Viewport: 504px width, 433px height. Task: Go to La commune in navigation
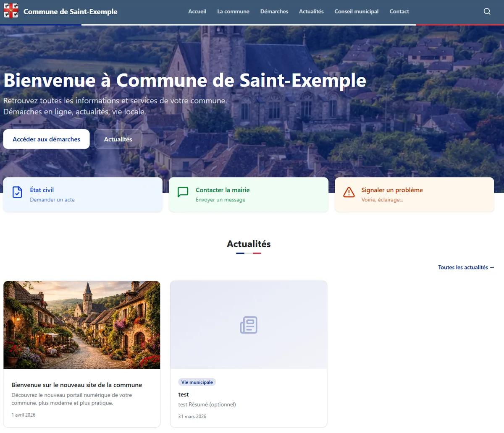coord(233,11)
